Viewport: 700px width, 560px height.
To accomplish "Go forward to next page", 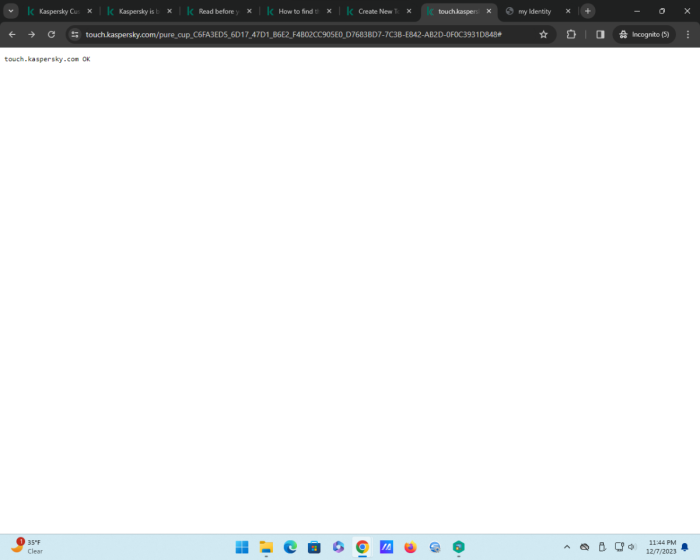I will click(x=32, y=34).
